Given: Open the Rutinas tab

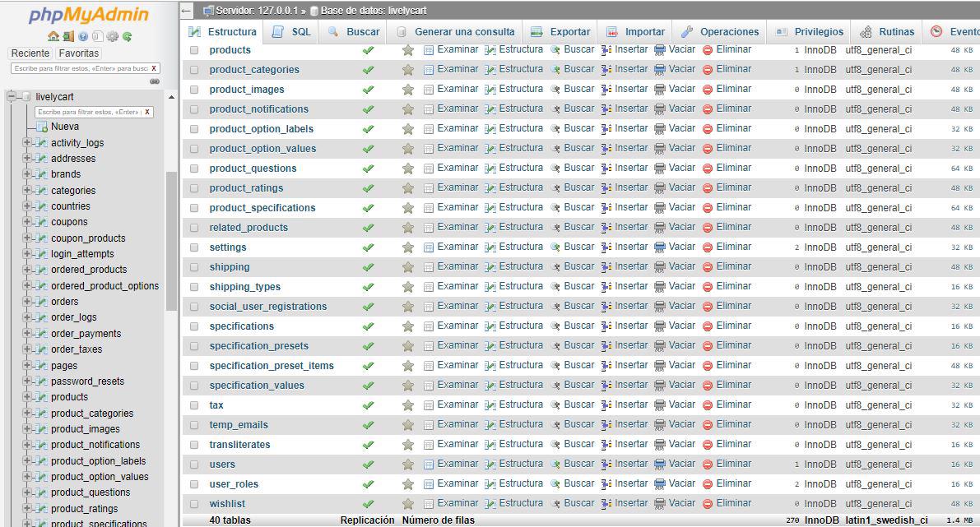Looking at the screenshot, I should [887, 32].
